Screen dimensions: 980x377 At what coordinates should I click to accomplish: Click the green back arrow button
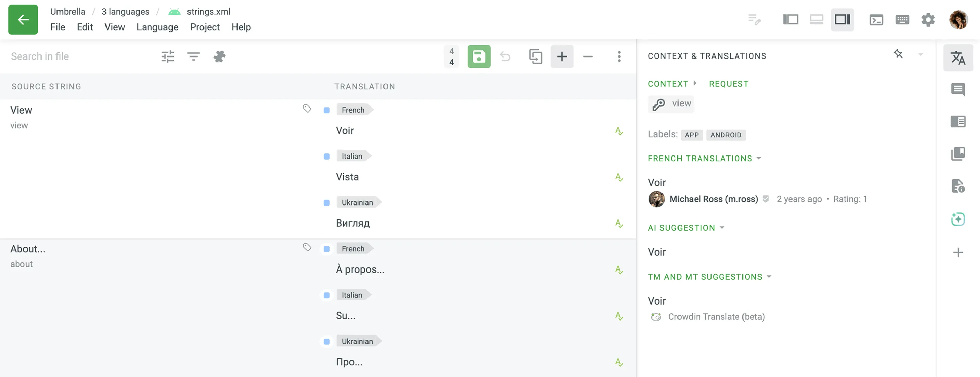(x=23, y=20)
